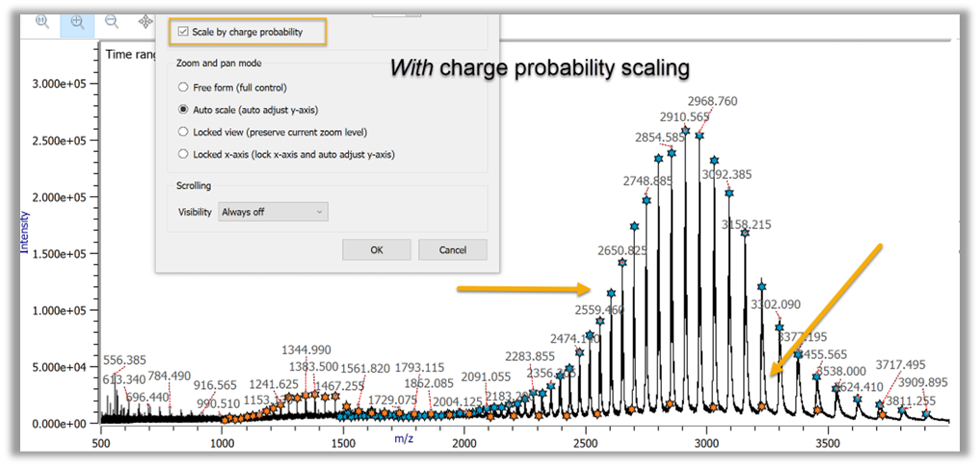Choose Locked view preserve zoom level
980x466 pixels.
tap(183, 132)
